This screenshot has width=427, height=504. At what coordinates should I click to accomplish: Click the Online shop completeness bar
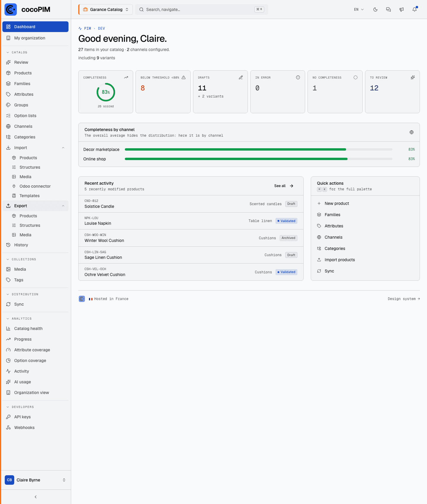(x=259, y=159)
